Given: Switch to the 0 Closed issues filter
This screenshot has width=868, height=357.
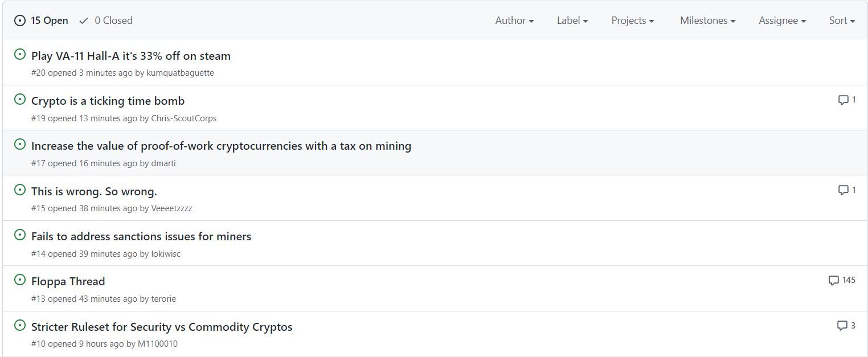Looking at the screenshot, I should click(x=107, y=20).
